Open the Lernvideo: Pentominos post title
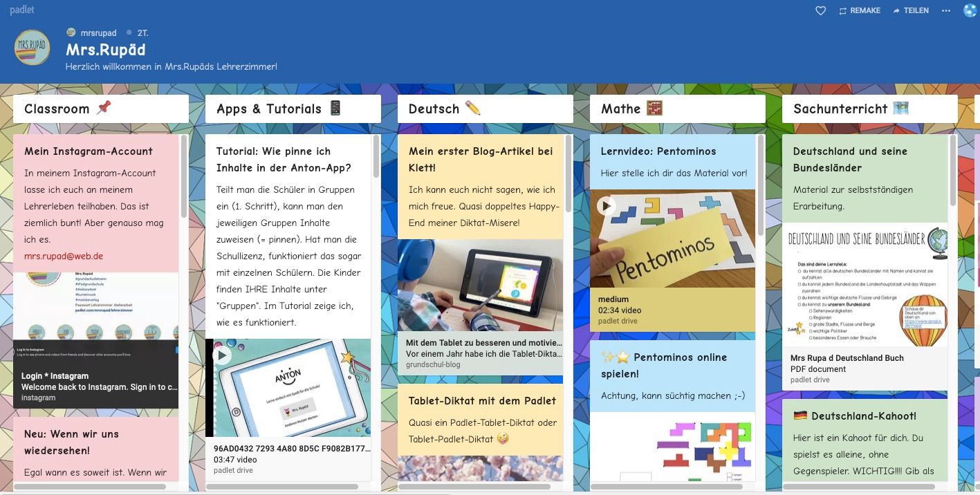980x495 pixels. tap(658, 151)
